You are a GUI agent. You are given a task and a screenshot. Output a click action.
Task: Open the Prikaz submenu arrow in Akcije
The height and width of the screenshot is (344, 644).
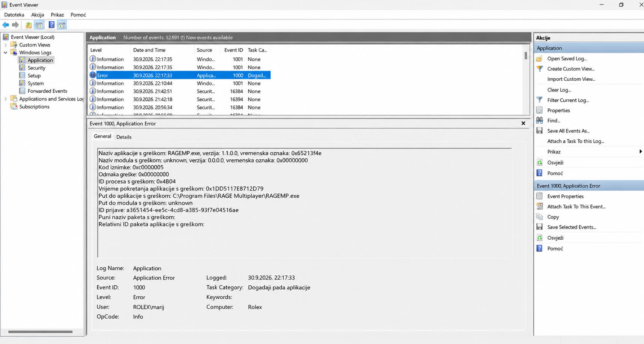coord(640,152)
